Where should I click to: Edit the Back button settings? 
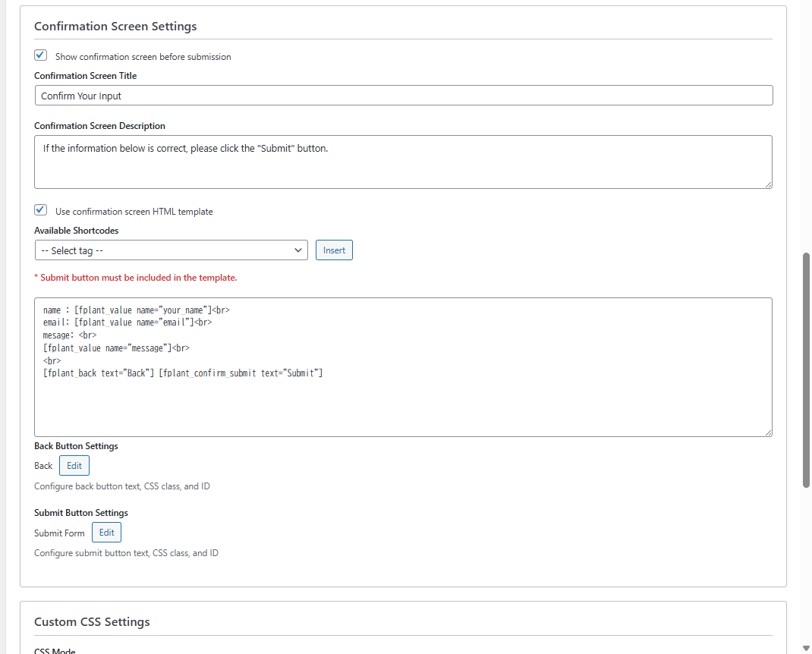pos(74,466)
